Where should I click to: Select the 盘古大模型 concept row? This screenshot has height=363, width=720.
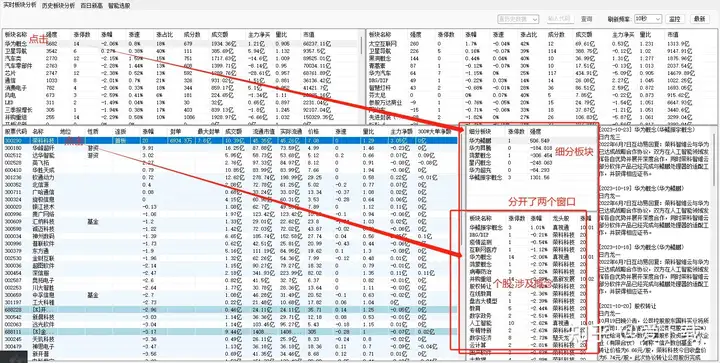(527, 300)
